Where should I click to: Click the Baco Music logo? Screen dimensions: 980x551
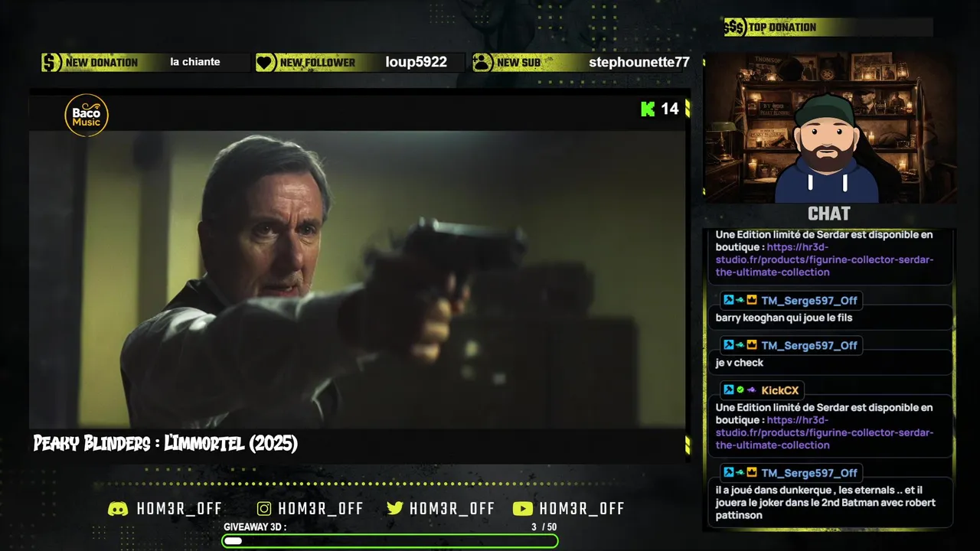click(87, 116)
